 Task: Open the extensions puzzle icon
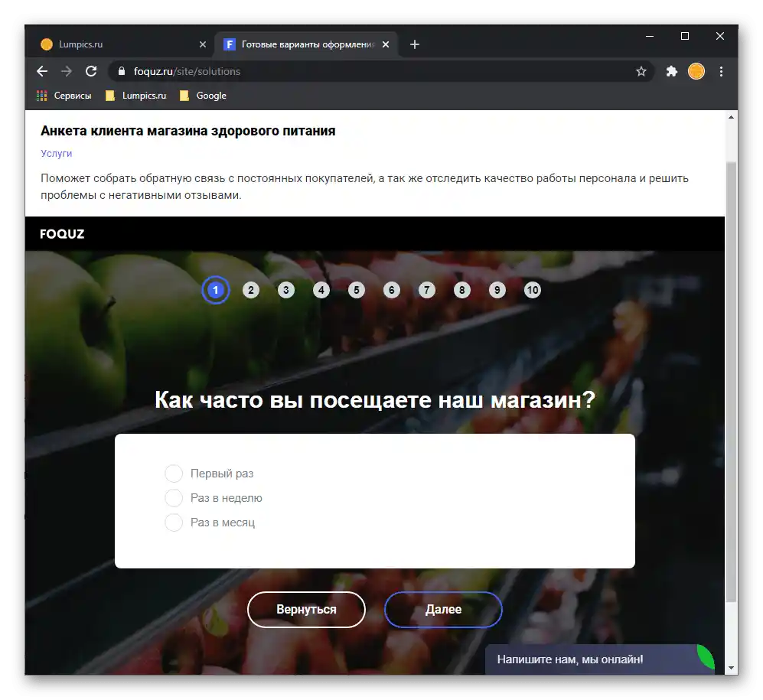(x=671, y=71)
